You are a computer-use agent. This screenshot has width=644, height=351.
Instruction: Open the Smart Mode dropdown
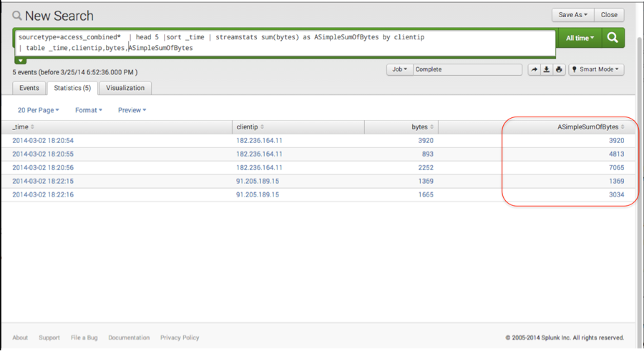pos(597,69)
